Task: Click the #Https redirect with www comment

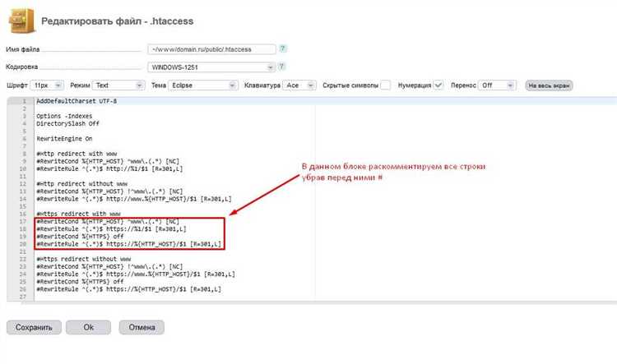Action: coord(78,214)
